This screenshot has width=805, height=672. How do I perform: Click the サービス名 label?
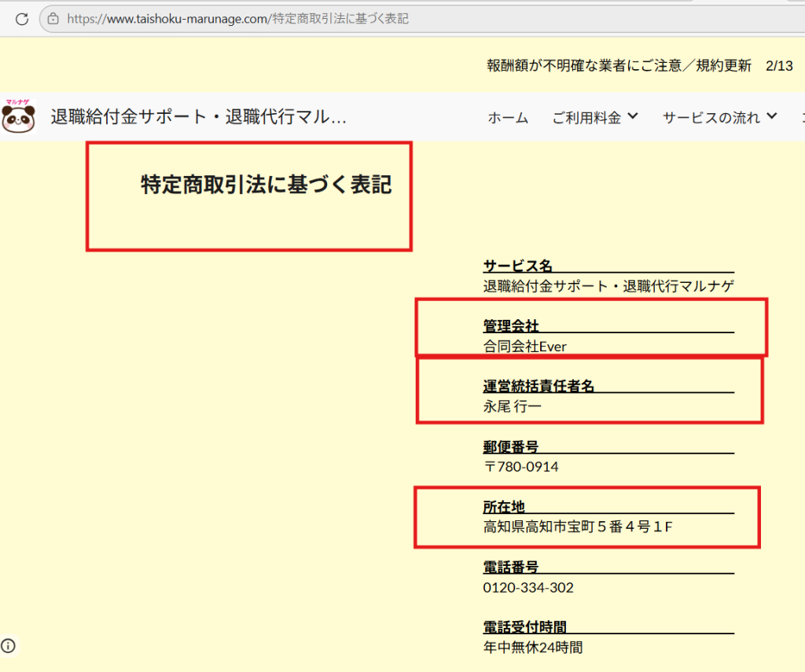coord(517,266)
